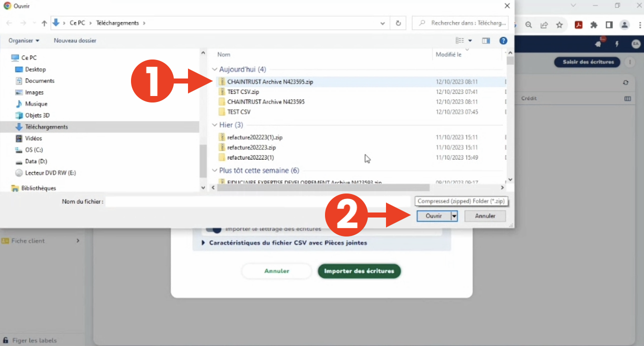This screenshot has width=644, height=346.
Task: Open the notifications bell icon
Action: (x=598, y=44)
